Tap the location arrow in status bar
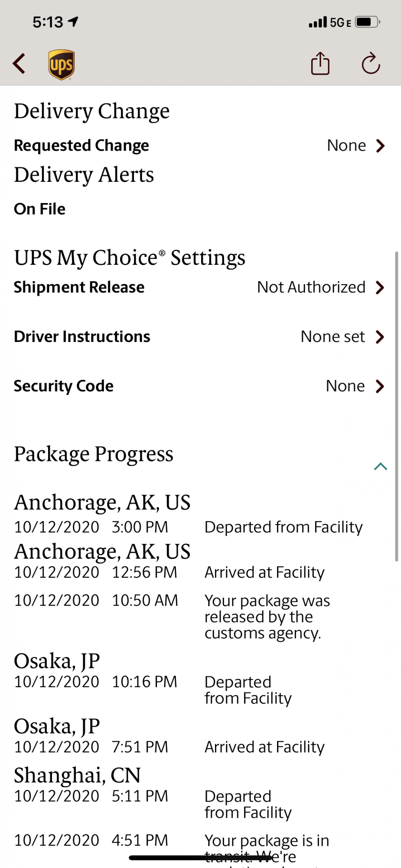This screenshot has height=868, width=401. coord(73,21)
